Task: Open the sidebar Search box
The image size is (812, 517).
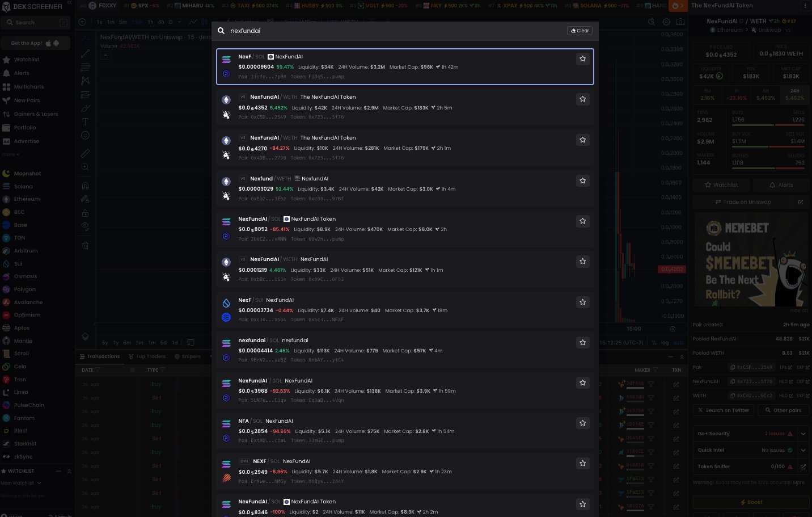Action: click(36, 23)
